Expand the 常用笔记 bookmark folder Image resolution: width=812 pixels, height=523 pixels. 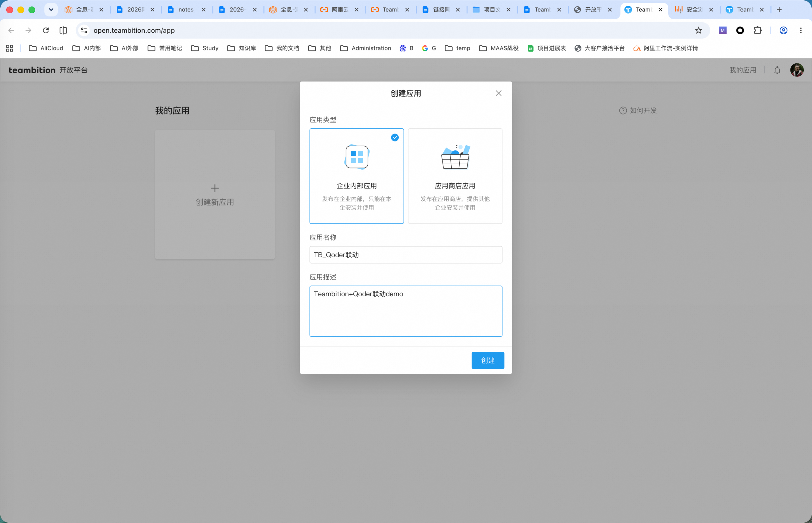pos(165,48)
